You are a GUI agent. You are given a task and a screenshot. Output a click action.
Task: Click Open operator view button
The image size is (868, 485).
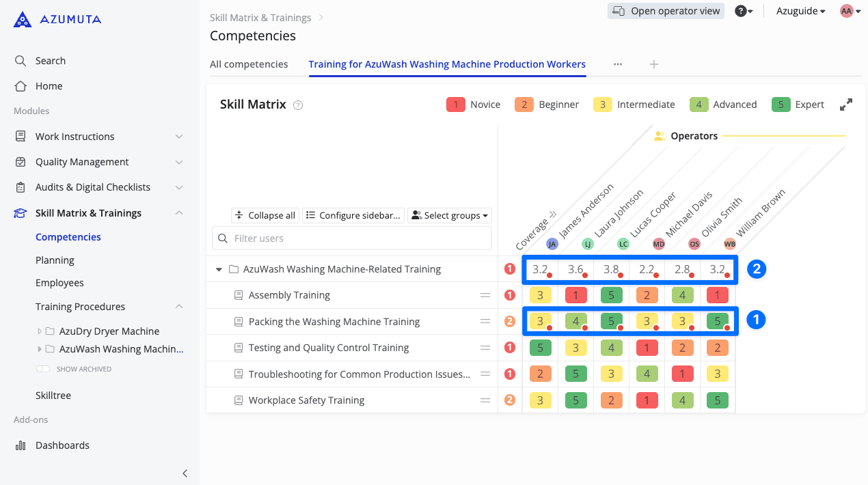(x=666, y=11)
